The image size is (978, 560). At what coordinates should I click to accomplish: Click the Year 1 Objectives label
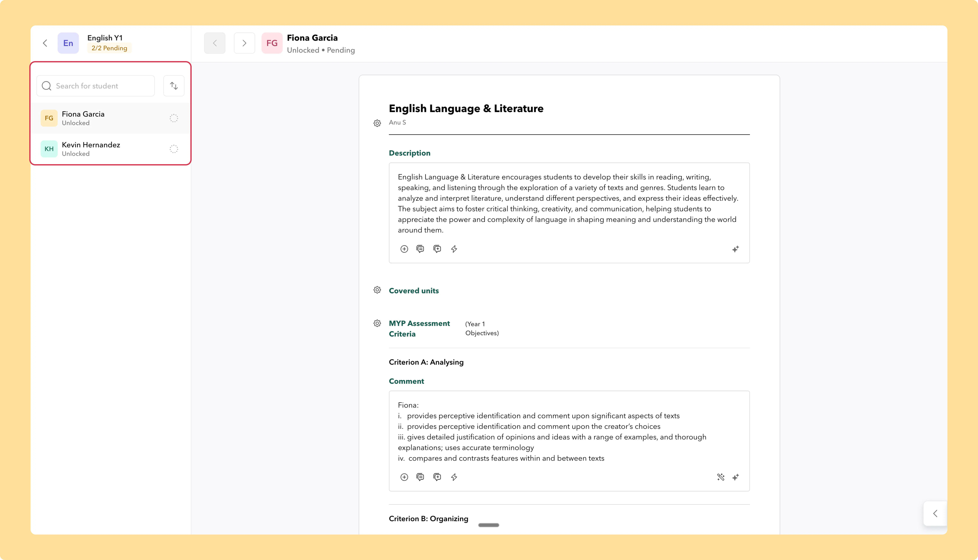click(x=482, y=329)
